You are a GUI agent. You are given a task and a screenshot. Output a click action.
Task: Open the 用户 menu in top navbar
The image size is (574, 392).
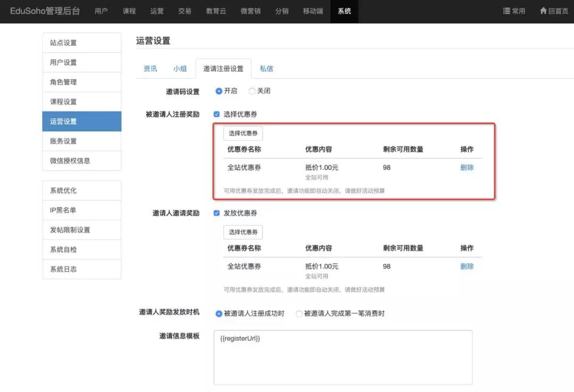(101, 11)
